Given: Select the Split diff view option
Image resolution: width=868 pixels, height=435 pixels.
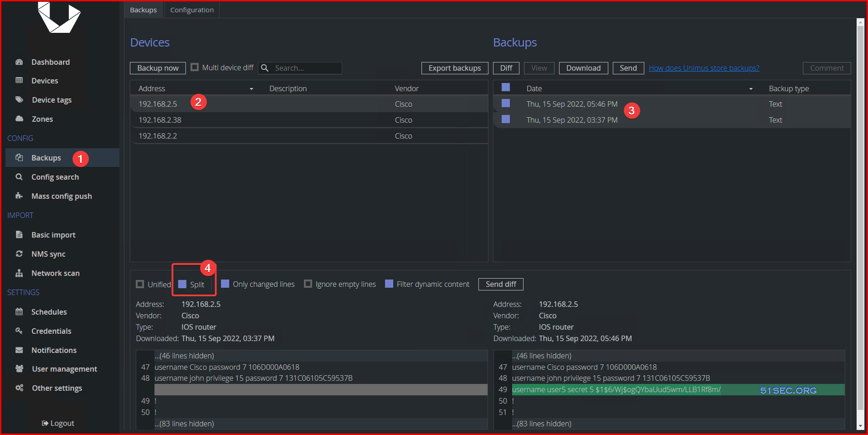Looking at the screenshot, I should (182, 284).
